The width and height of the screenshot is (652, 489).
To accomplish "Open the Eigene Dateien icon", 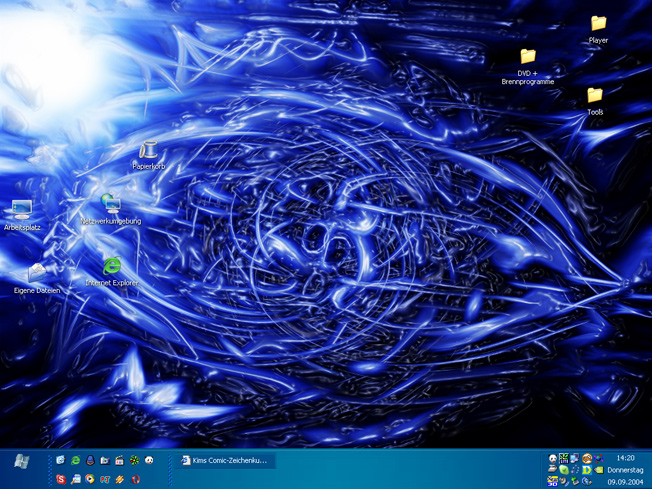I will (x=37, y=273).
